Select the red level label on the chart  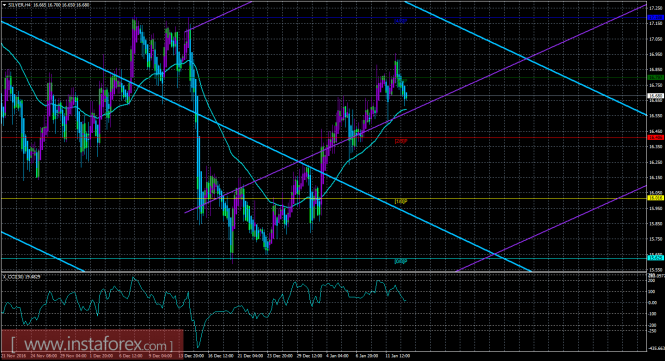pos(401,141)
